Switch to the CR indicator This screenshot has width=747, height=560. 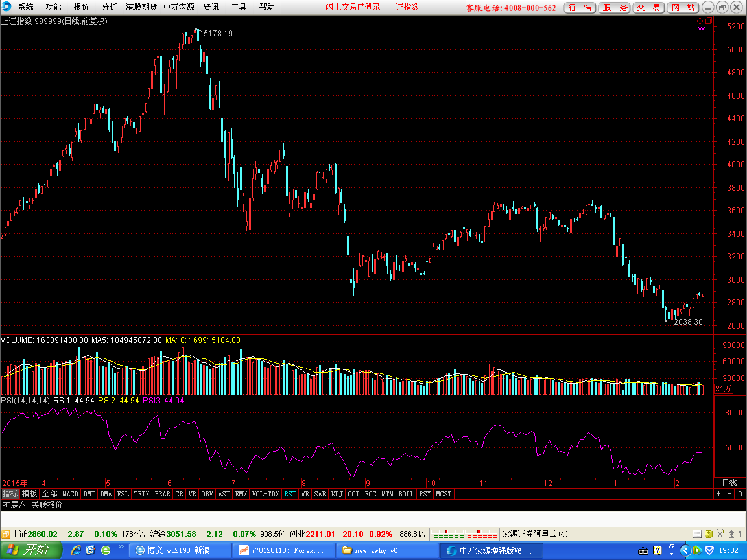[180, 494]
